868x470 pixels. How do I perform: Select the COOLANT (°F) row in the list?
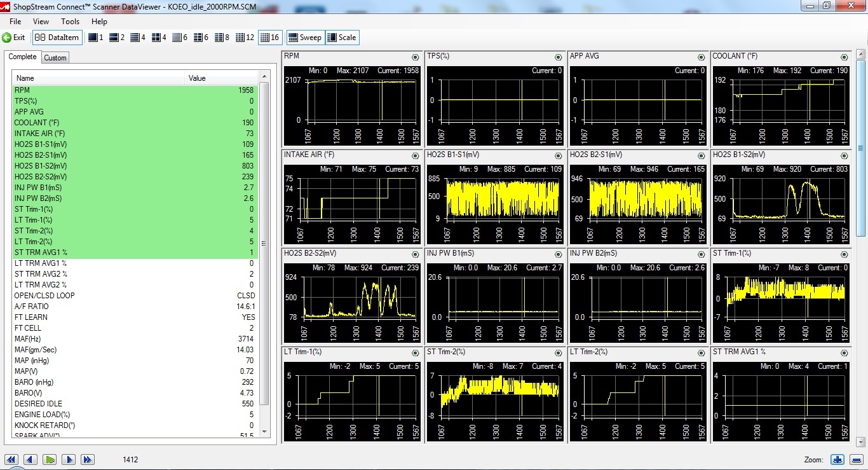[x=135, y=123]
